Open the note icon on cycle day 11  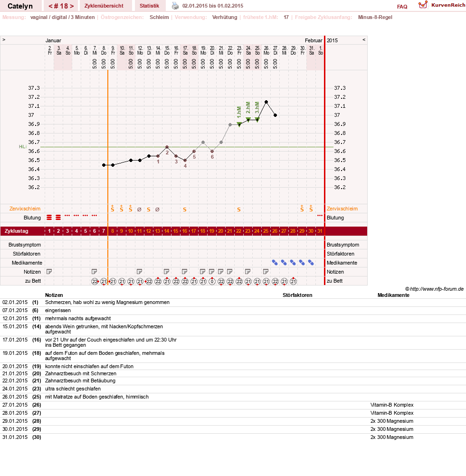(140, 272)
